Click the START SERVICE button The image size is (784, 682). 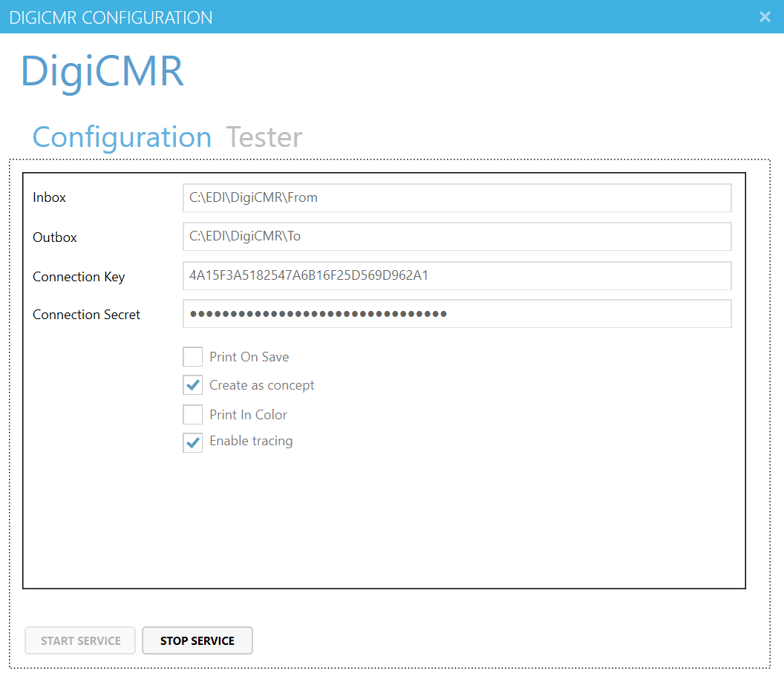click(79, 640)
